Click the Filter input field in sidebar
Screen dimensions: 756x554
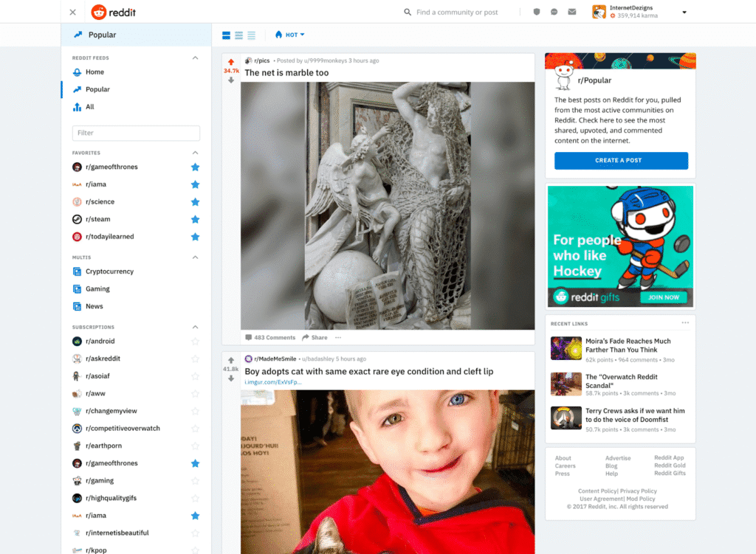(x=136, y=133)
